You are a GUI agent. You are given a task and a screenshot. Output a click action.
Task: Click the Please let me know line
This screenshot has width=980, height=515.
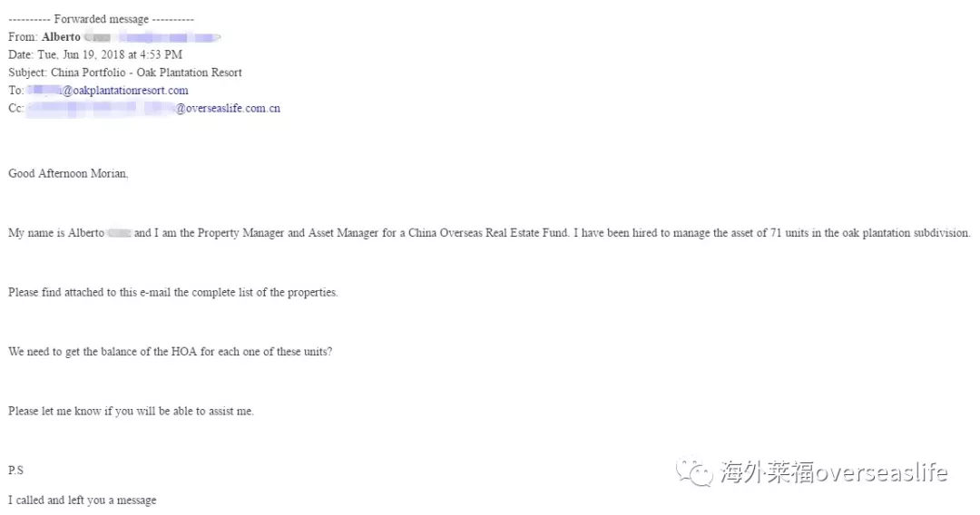[132, 411]
